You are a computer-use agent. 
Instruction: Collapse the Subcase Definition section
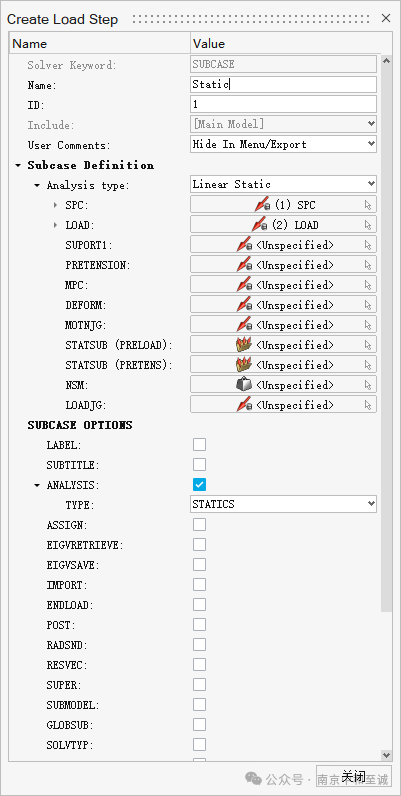coord(18,165)
